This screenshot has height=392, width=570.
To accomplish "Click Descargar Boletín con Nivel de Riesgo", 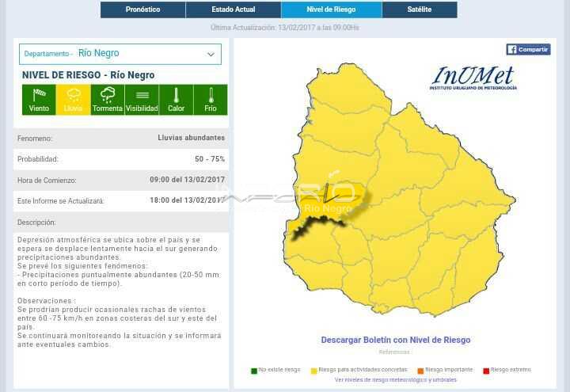I will click(x=395, y=340).
